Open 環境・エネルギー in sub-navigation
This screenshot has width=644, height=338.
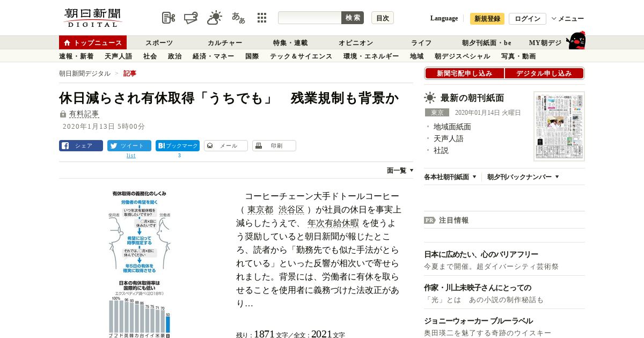click(x=371, y=56)
